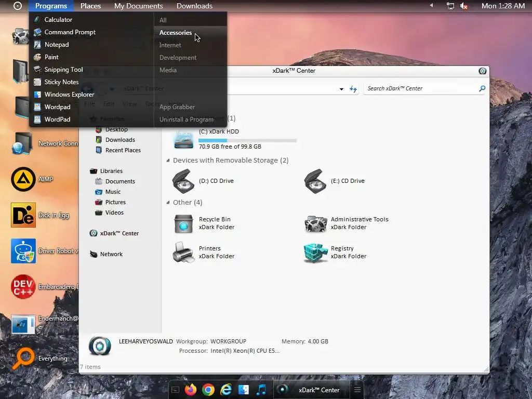Select Embarcadero Dev-C++ desktop icon

23,287
